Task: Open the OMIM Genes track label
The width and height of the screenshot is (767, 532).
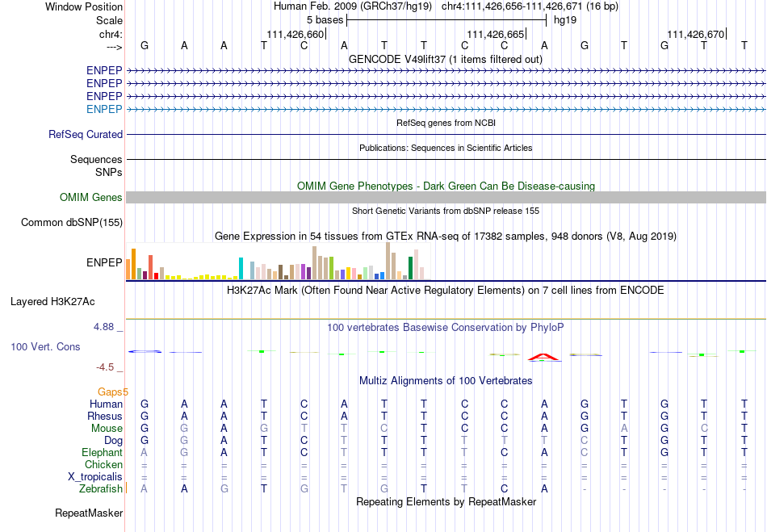Action: [x=91, y=197]
